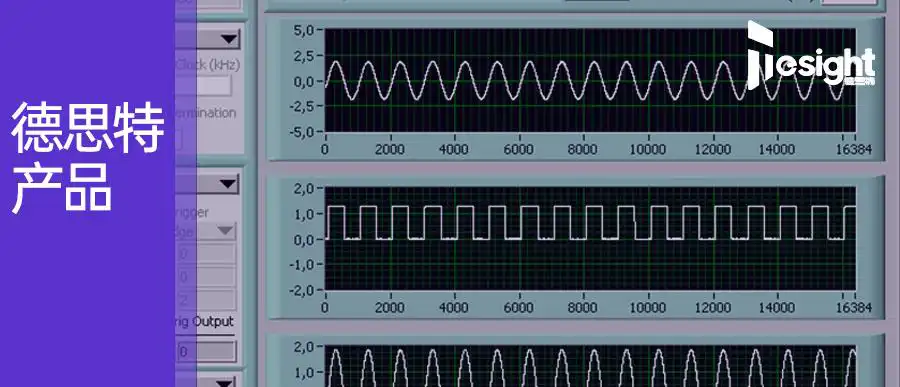
Task: Click the 16384 x-axis end of square graph
Action: pyautogui.click(x=855, y=308)
